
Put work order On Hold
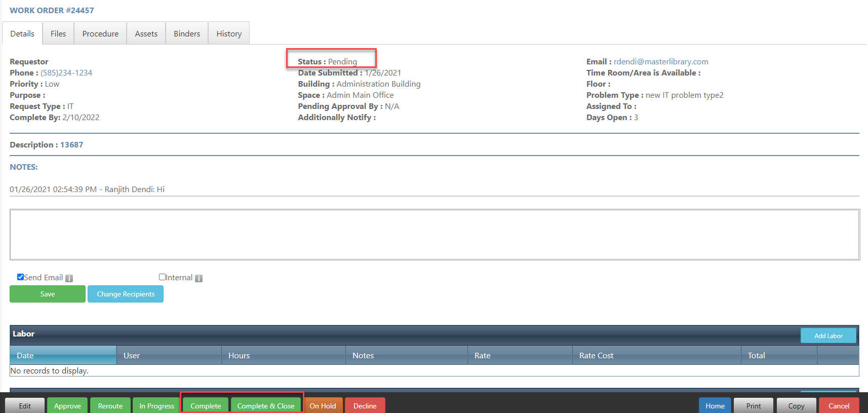[x=323, y=405]
